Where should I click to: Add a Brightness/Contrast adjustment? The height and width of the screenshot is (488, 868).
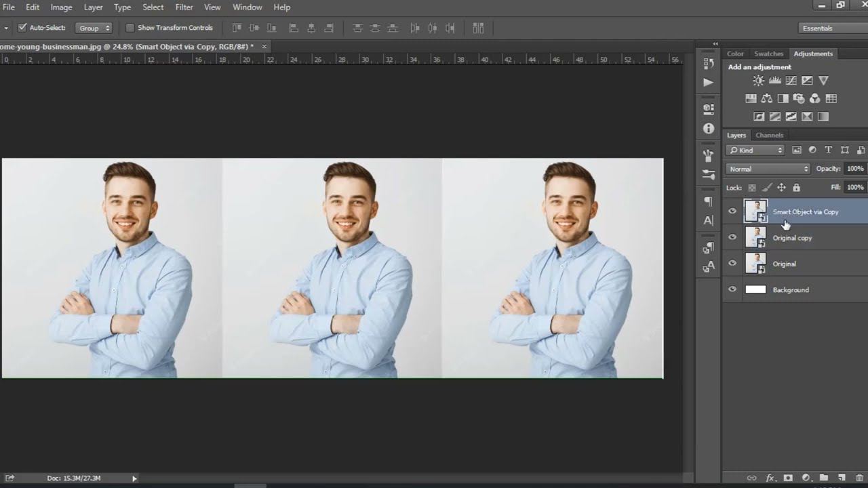[758, 81]
